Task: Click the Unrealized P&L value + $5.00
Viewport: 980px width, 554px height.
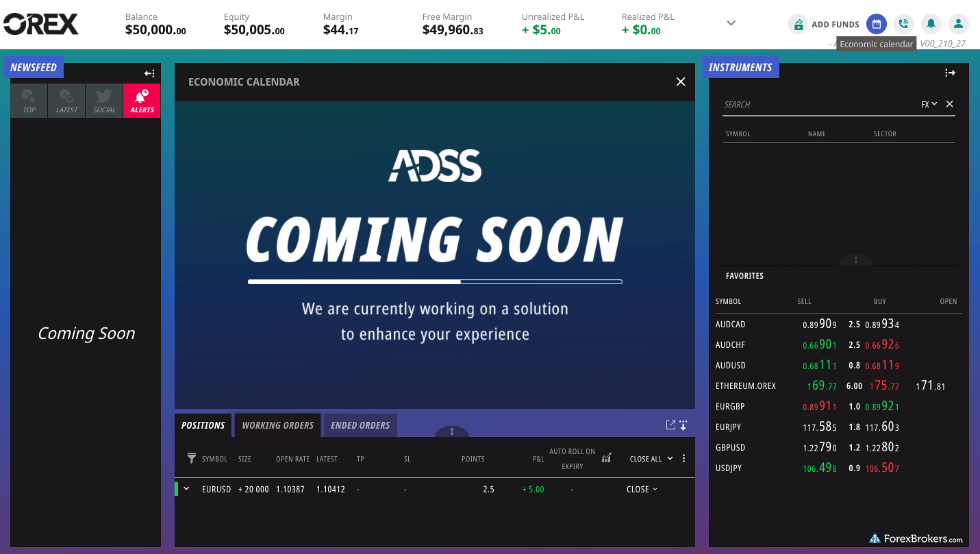Action: tap(541, 30)
